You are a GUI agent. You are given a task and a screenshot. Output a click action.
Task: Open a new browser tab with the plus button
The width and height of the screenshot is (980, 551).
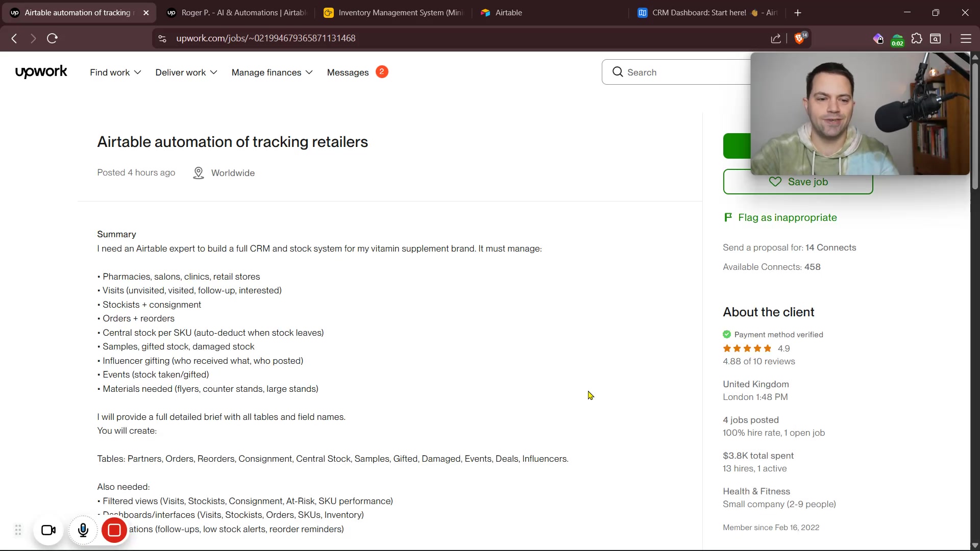click(798, 13)
